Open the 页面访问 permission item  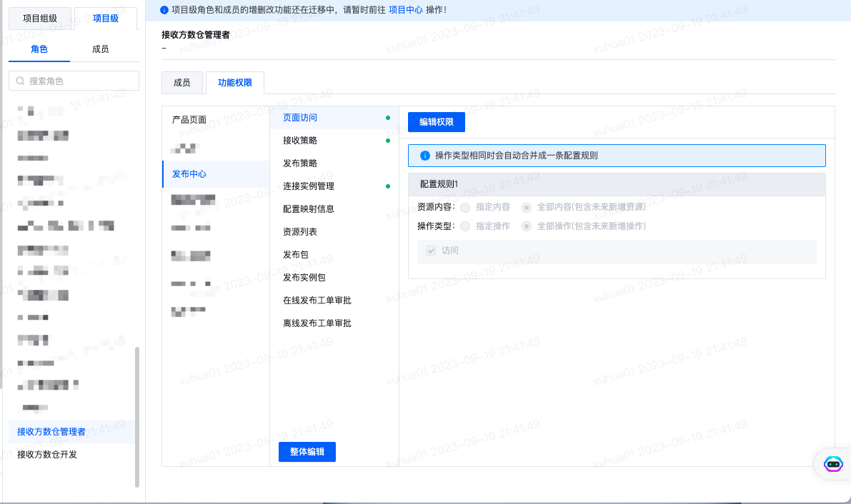(334, 118)
